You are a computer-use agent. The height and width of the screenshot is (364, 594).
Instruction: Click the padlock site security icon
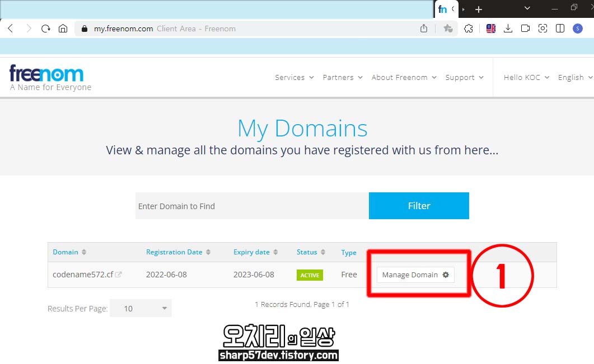tap(85, 29)
